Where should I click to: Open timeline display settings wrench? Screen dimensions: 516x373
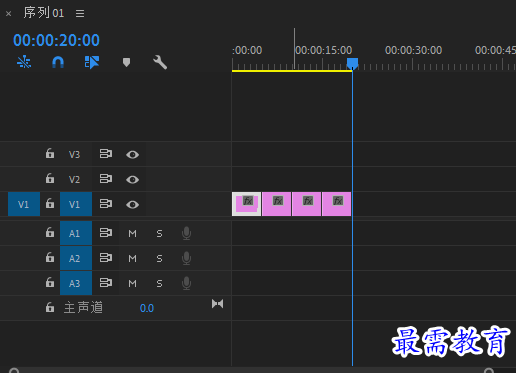coord(160,62)
